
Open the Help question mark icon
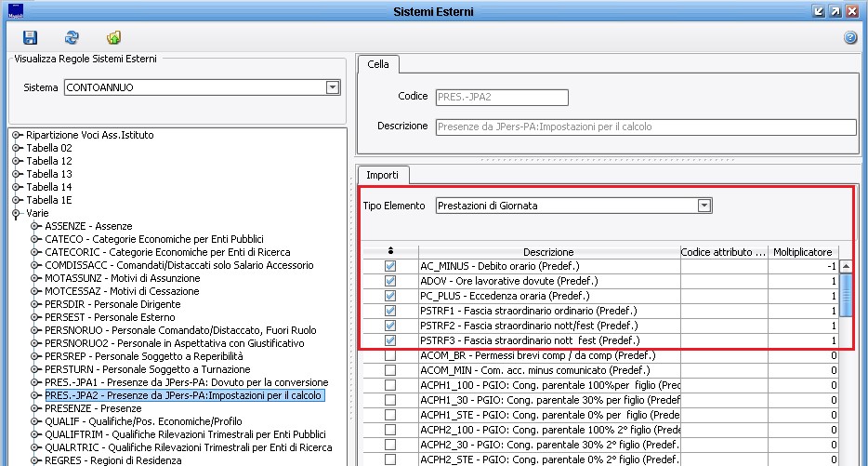(849, 38)
